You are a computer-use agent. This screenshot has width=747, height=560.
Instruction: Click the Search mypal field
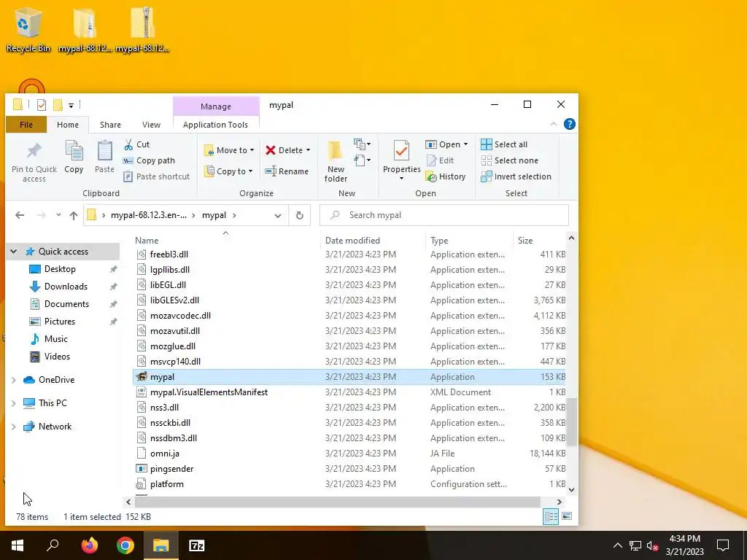pyautogui.click(x=444, y=215)
